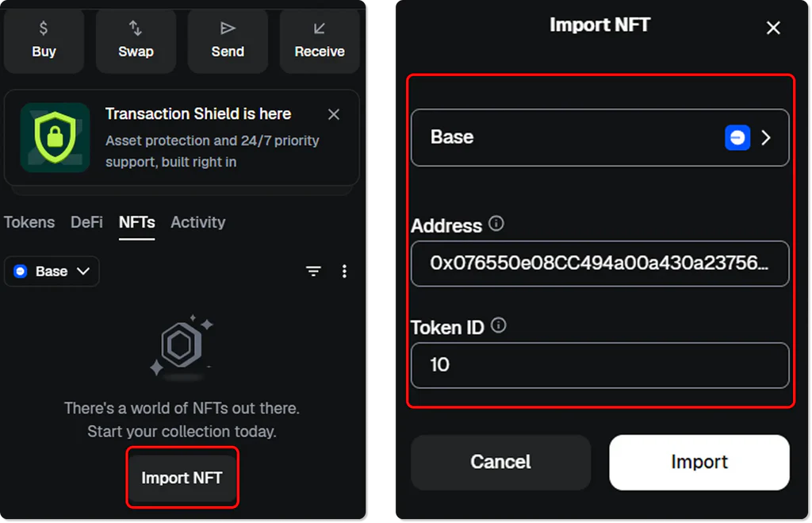Switch to the DeFi tab
This screenshot has height=523, width=812.
tap(86, 222)
